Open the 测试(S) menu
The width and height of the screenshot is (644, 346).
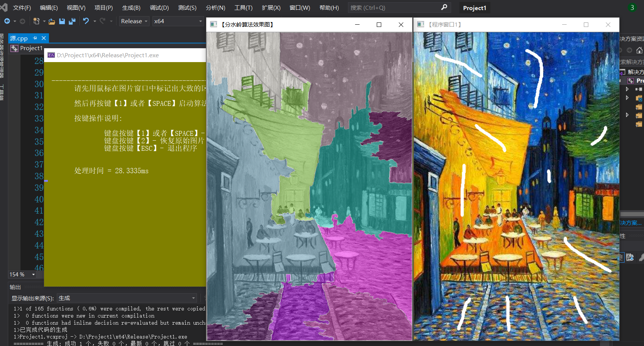[x=187, y=7]
